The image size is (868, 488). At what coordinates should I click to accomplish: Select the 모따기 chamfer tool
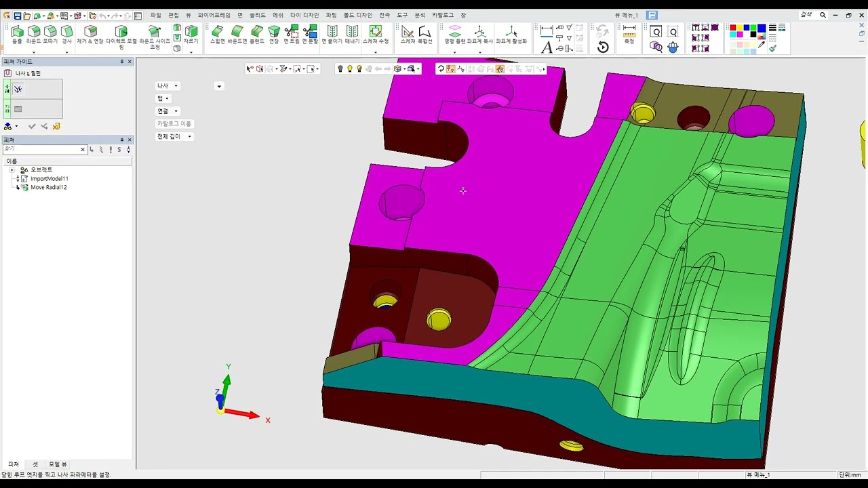(50, 35)
